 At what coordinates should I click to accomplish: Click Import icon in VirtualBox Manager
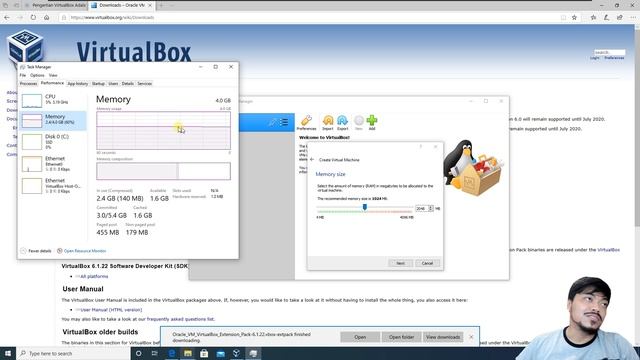[x=328, y=122]
